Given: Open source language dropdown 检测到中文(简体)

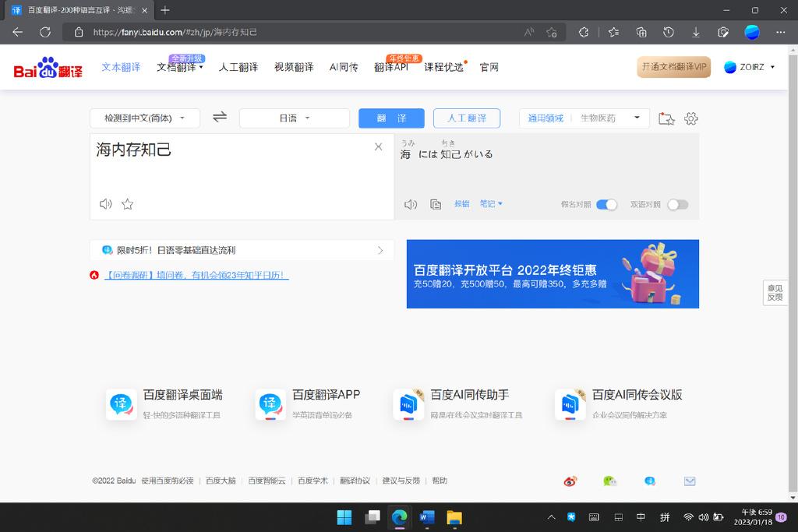Looking at the screenshot, I should [x=144, y=118].
